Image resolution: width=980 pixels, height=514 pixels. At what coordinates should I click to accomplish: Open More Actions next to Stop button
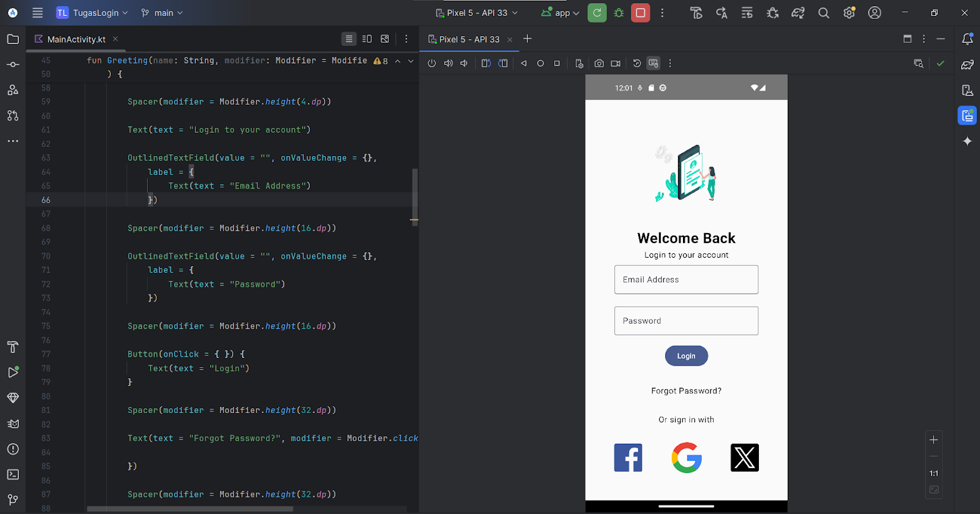click(662, 13)
